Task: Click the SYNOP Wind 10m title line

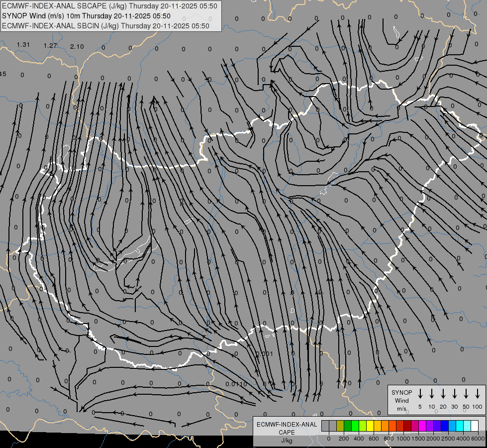Action: [x=87, y=16]
